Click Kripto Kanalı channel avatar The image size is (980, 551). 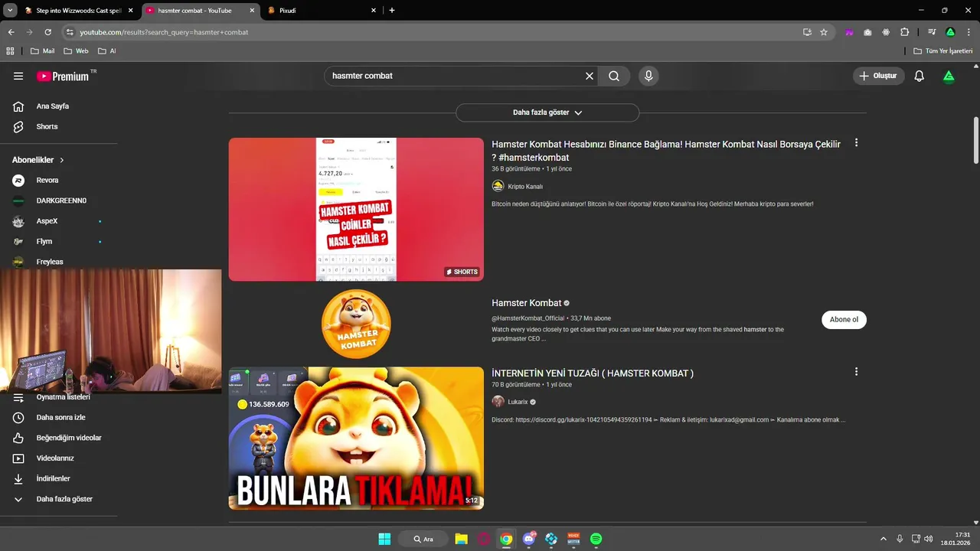(498, 186)
